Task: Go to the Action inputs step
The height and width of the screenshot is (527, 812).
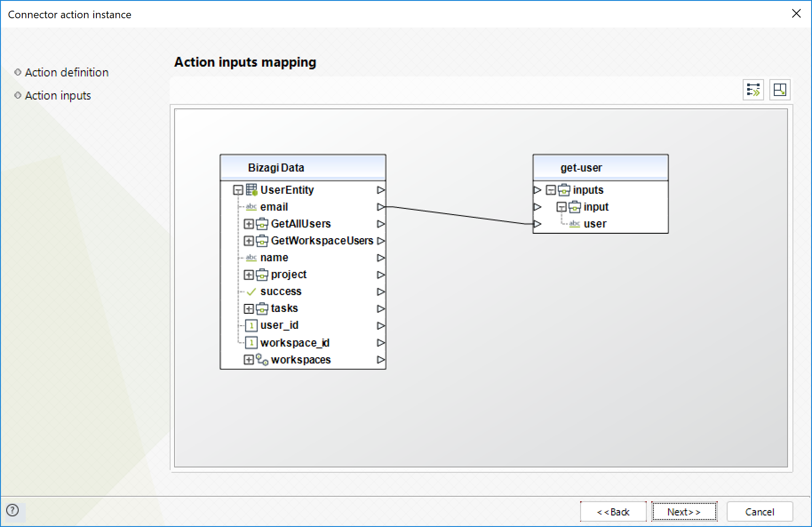Action: [x=58, y=96]
